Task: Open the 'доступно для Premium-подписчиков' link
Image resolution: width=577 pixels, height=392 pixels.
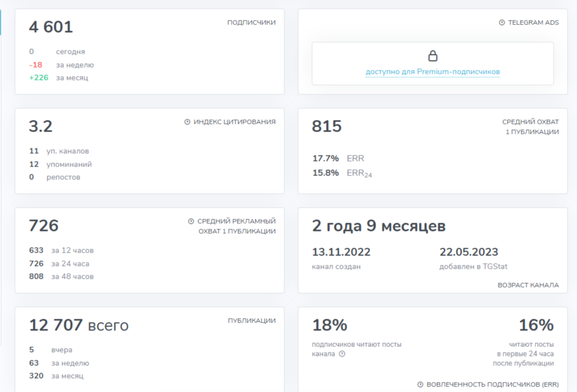Action: [433, 72]
